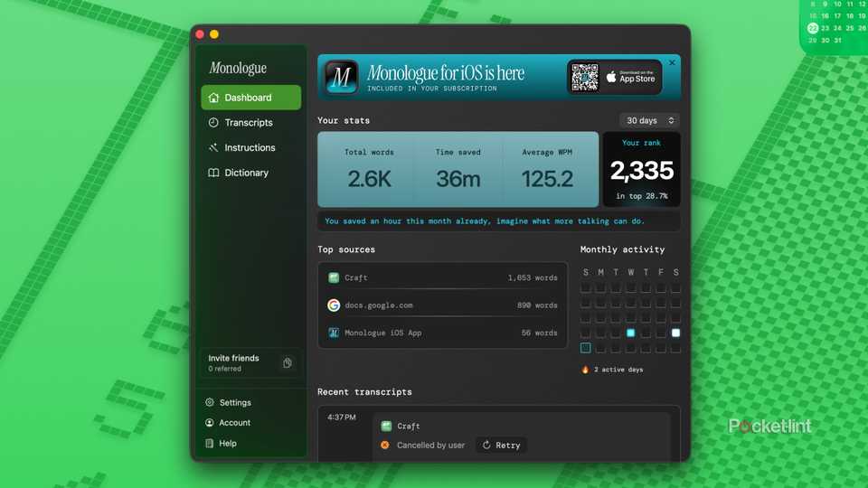This screenshot has height=488, width=868.
Task: Open the 30 days period dropdown
Action: [650, 120]
